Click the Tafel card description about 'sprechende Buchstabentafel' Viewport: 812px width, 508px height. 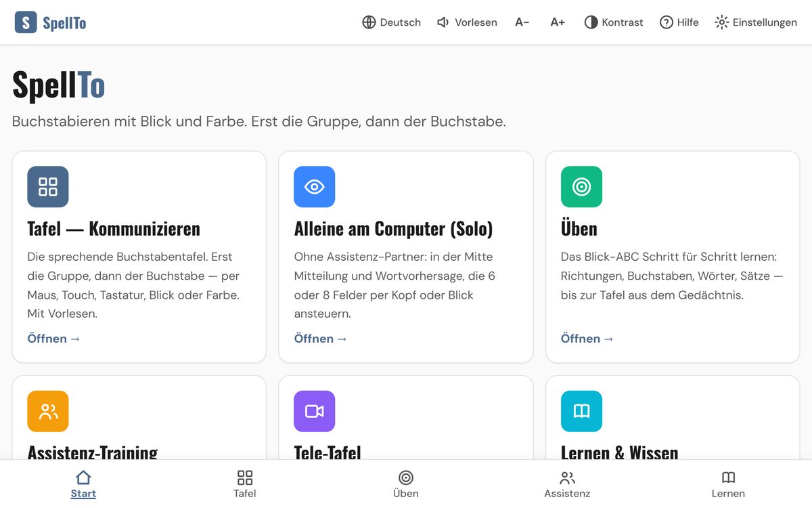[x=134, y=285]
